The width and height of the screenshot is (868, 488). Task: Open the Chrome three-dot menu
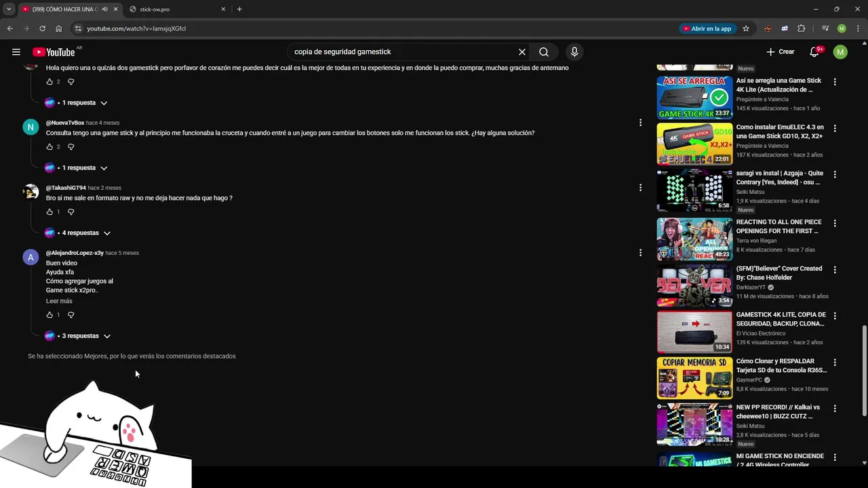(858, 28)
